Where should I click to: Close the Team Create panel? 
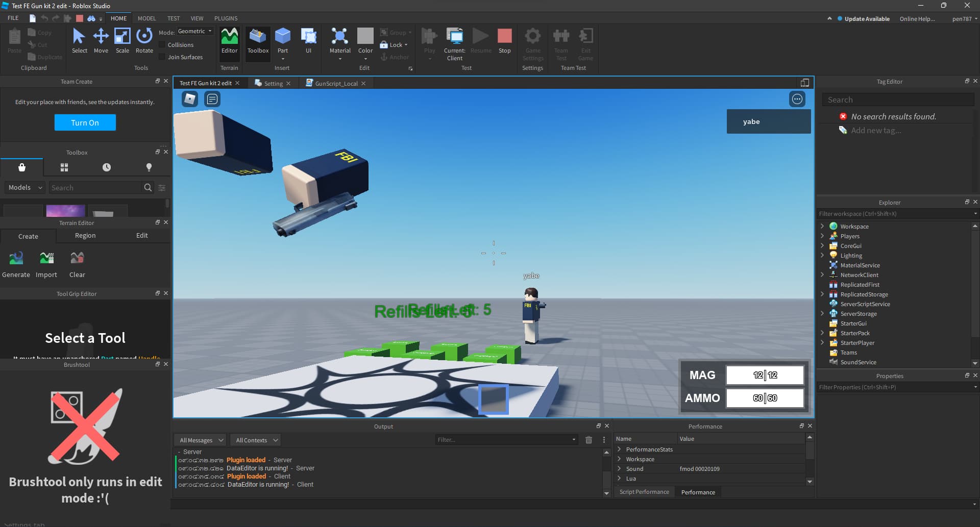click(166, 81)
